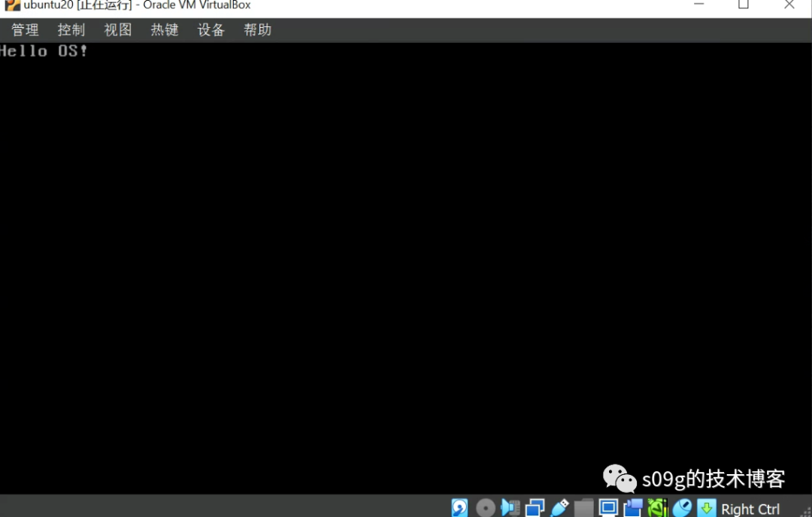Open the 管理 menu

tap(25, 30)
